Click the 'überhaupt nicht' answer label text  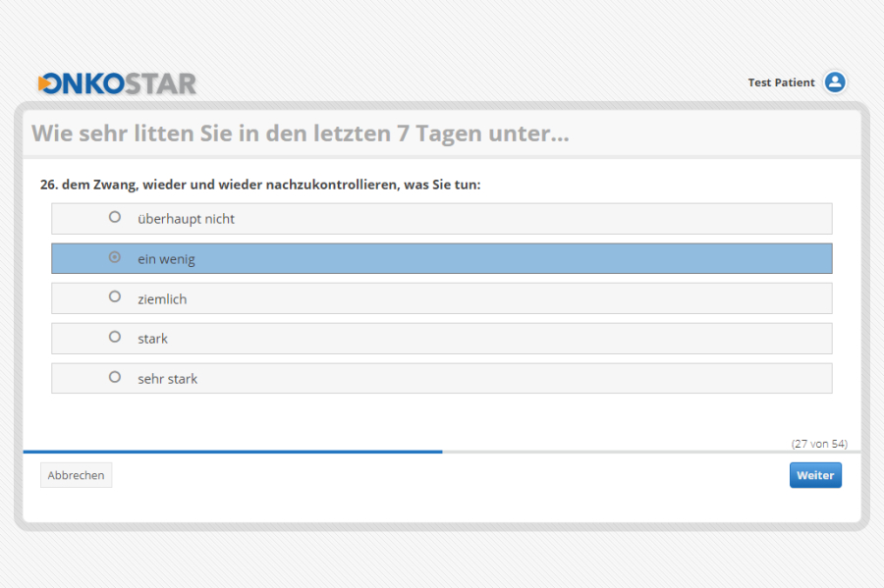(186, 219)
